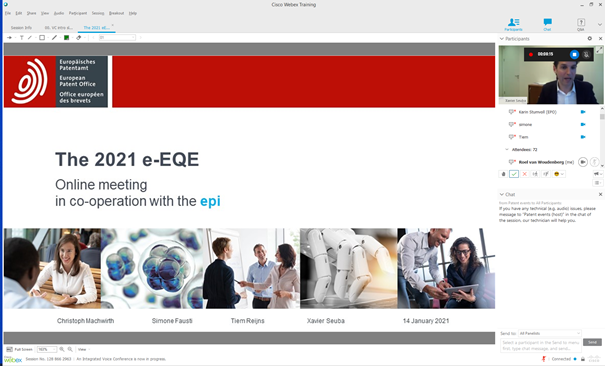605x366 pixels.
Task: Open Participants panel settings gear
Action: [x=590, y=39]
